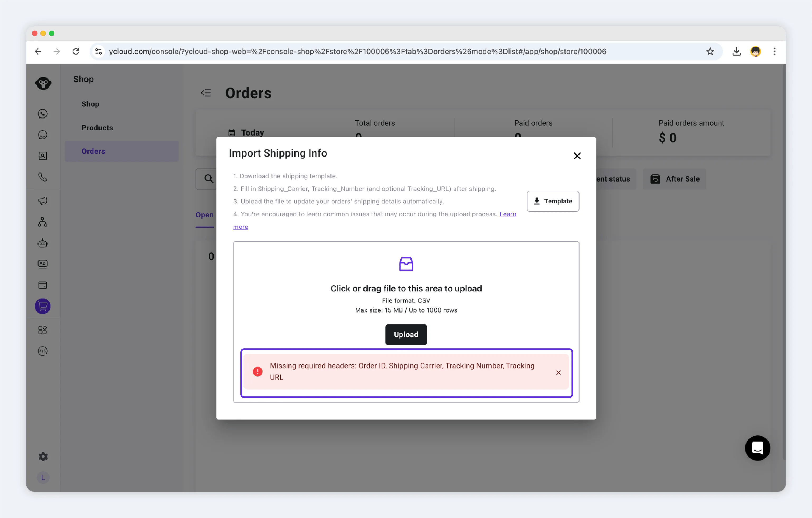
Task: Open the After Sale filter button
Action: (675, 179)
